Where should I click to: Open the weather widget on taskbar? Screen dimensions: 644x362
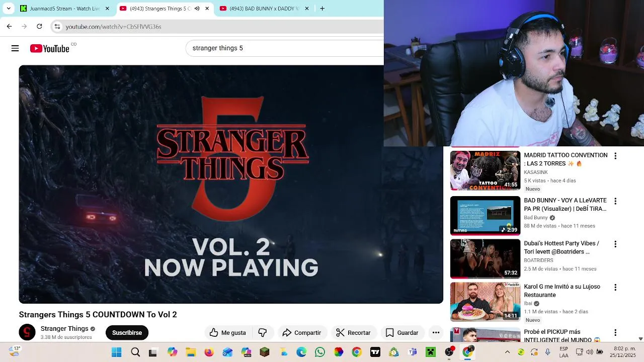click(x=14, y=351)
